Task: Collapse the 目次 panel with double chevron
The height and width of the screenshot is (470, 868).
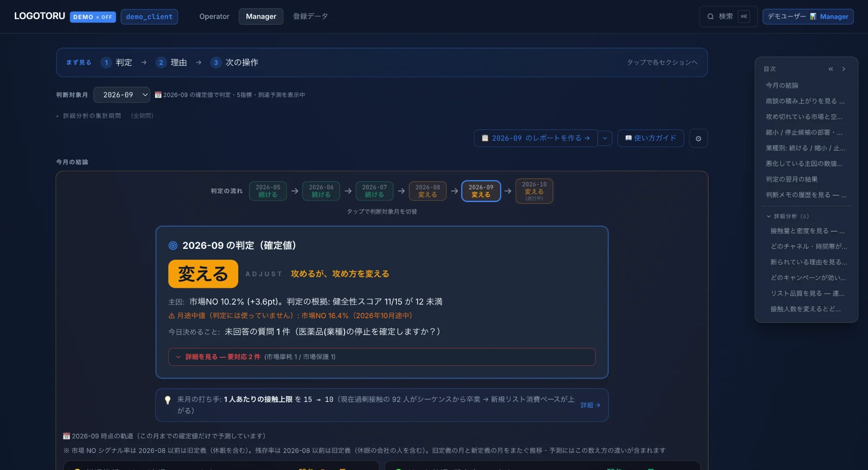Action: click(831, 69)
